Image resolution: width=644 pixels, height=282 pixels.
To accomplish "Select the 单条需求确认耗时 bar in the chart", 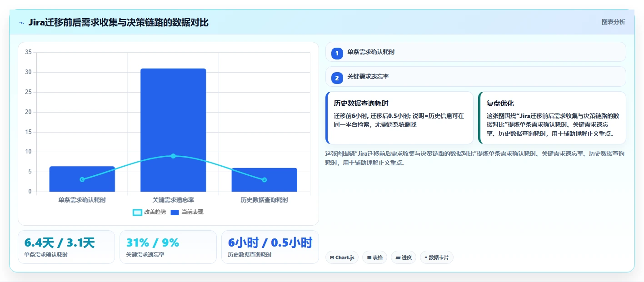I will [x=82, y=179].
